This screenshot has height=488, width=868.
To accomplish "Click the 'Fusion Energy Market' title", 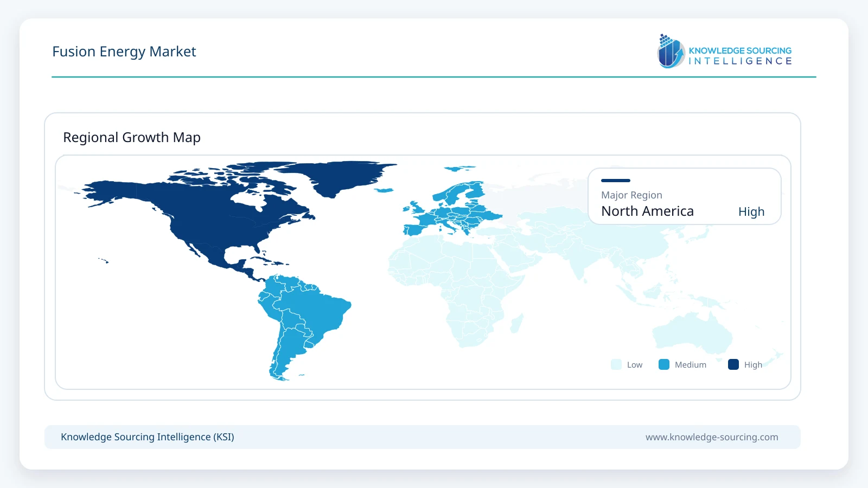I will click(x=124, y=52).
